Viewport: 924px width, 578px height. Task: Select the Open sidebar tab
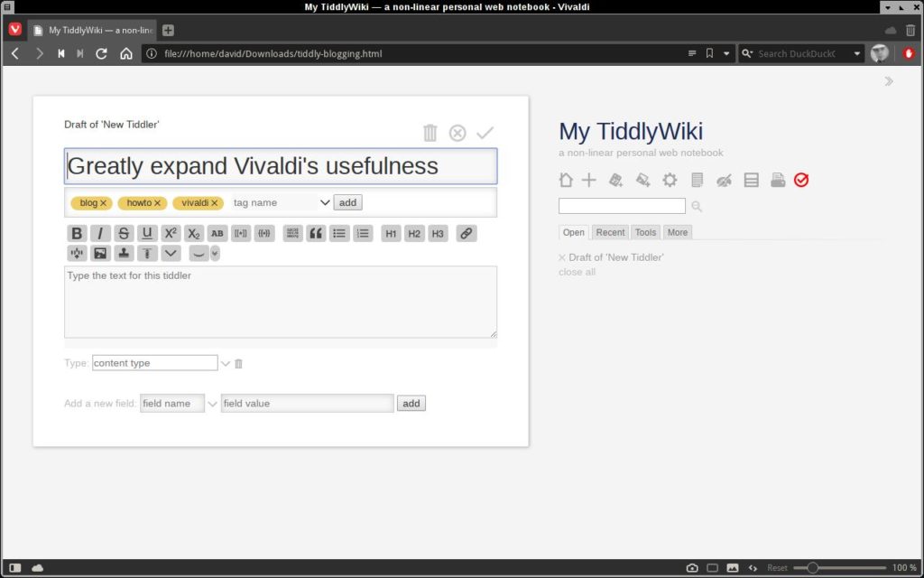coord(573,232)
